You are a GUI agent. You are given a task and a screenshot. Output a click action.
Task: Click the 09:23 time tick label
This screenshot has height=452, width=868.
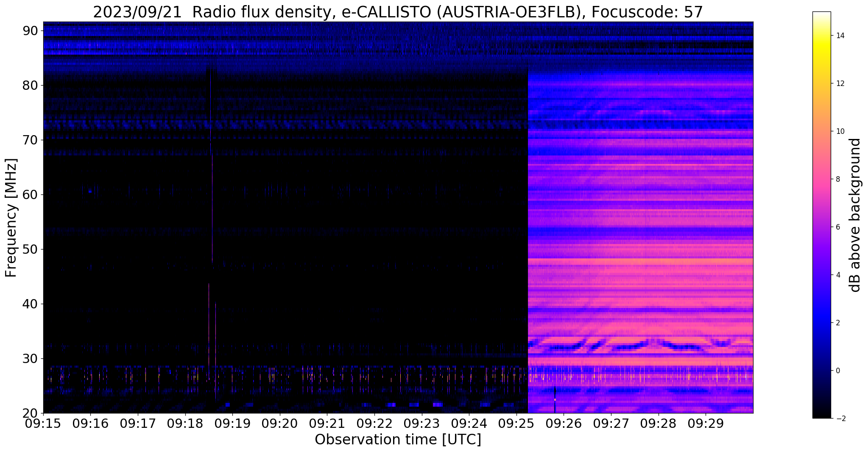tap(422, 424)
